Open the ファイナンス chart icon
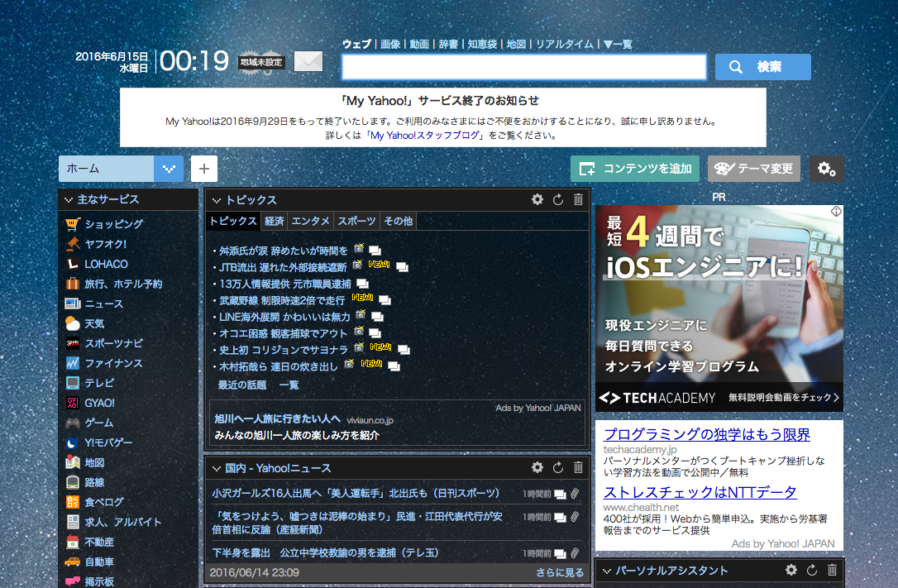The height and width of the screenshot is (588, 898). (72, 363)
